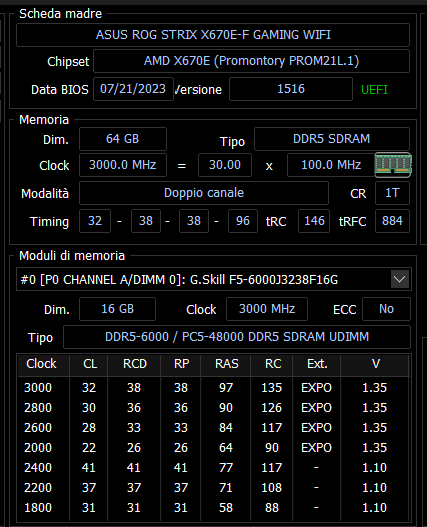
Task: Click the multiplier 30.00 value
Action: coord(225,165)
